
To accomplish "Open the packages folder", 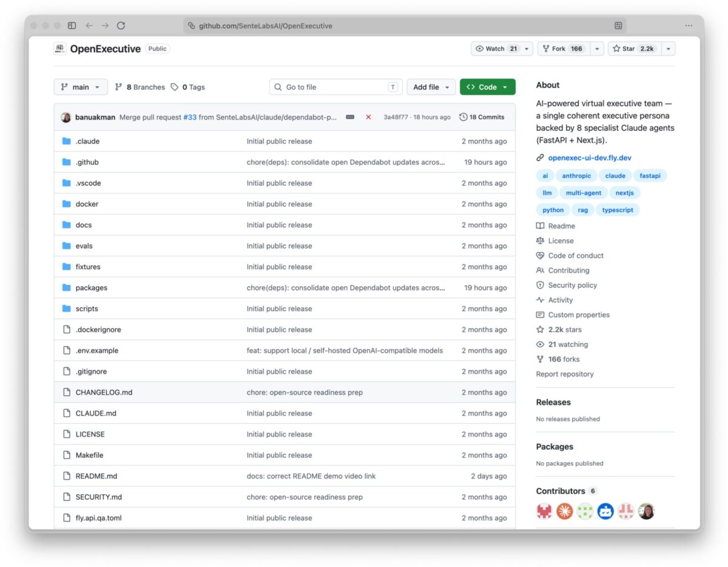I will (x=91, y=288).
